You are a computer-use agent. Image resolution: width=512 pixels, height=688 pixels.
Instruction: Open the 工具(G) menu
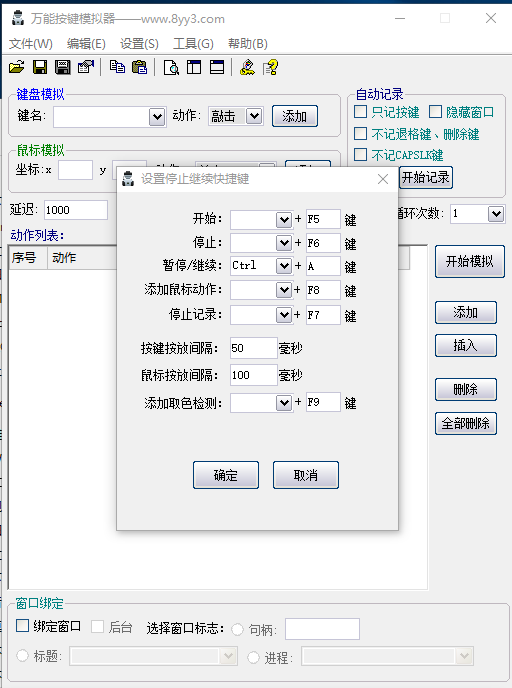point(193,43)
